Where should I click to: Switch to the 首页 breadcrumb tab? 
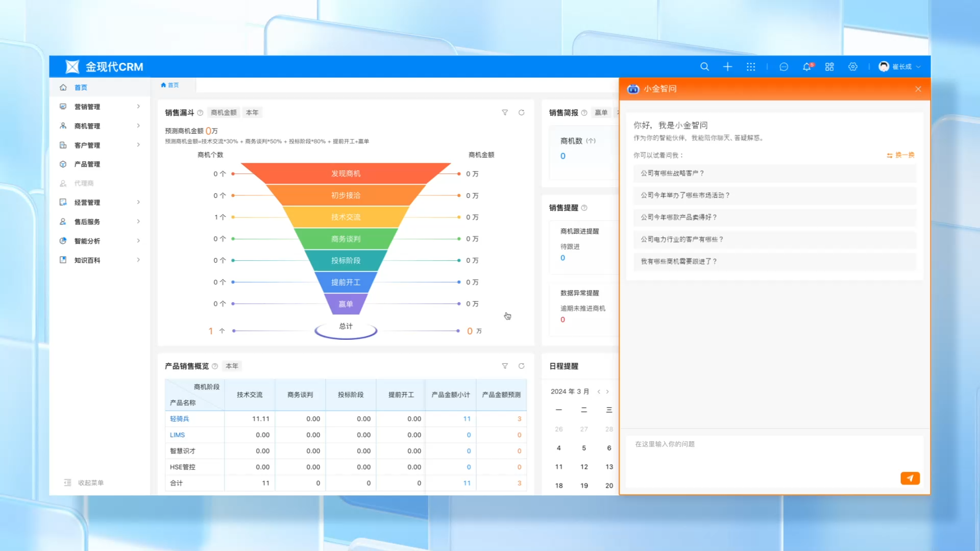coord(170,85)
